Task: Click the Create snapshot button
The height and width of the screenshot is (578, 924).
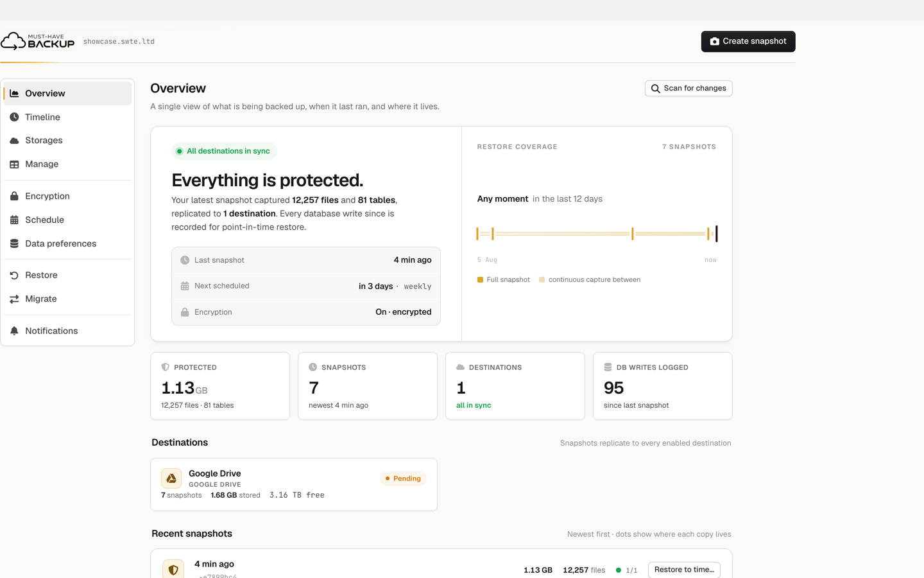Action: (x=748, y=41)
